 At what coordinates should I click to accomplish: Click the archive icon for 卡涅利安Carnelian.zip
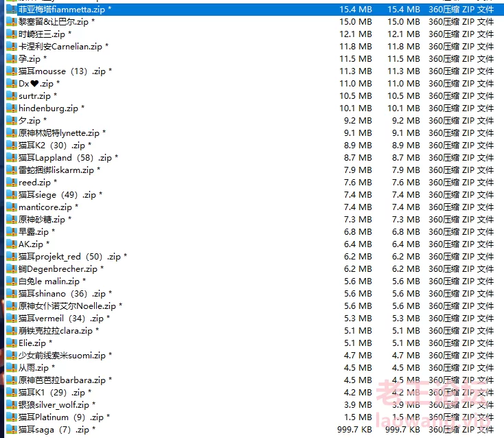point(12,47)
